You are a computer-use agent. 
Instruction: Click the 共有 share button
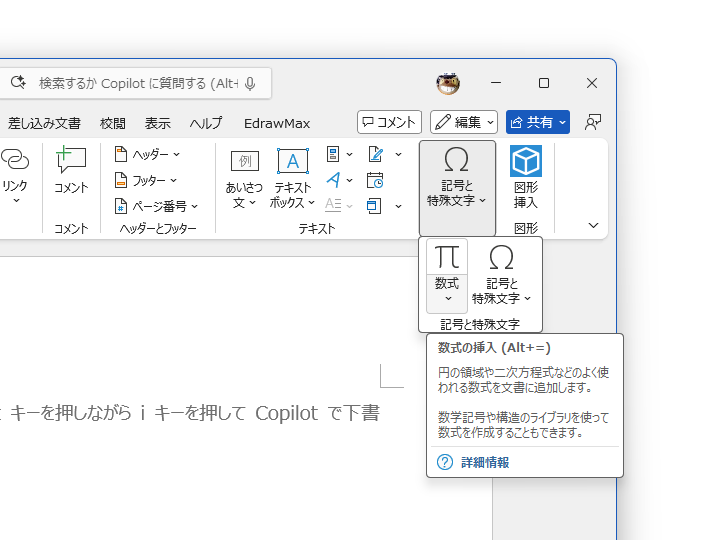[538, 122]
